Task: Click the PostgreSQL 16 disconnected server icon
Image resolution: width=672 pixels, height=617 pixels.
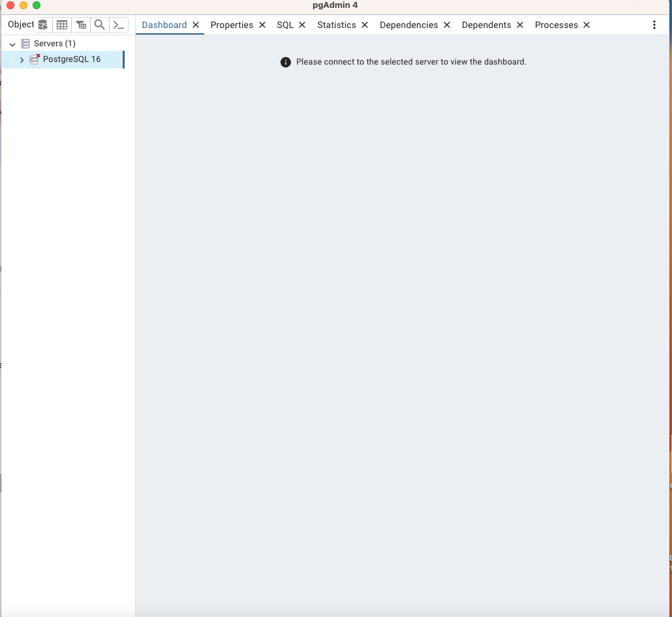Action: tap(35, 59)
